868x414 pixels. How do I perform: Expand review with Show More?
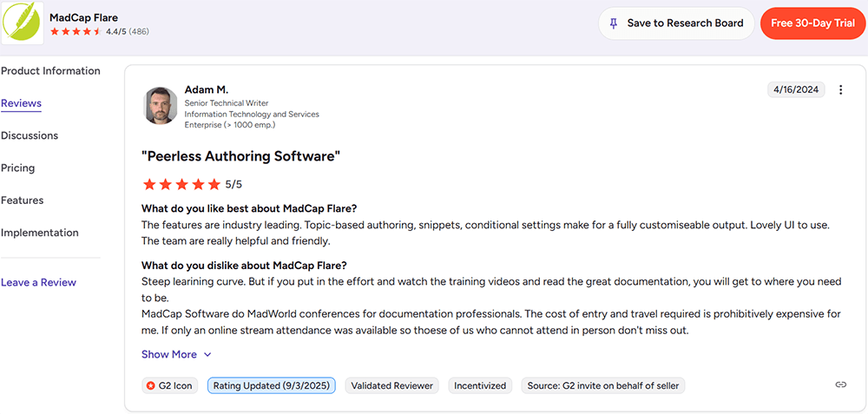click(x=176, y=354)
